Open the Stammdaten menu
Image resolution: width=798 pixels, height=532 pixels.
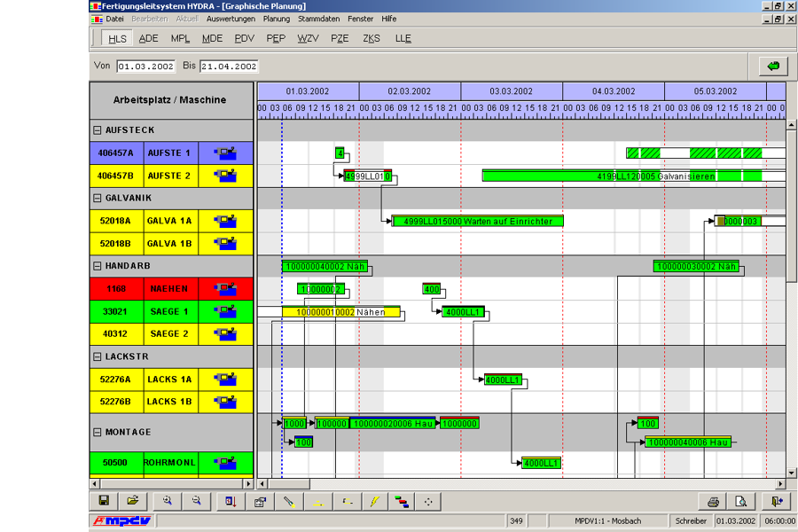[x=318, y=19]
